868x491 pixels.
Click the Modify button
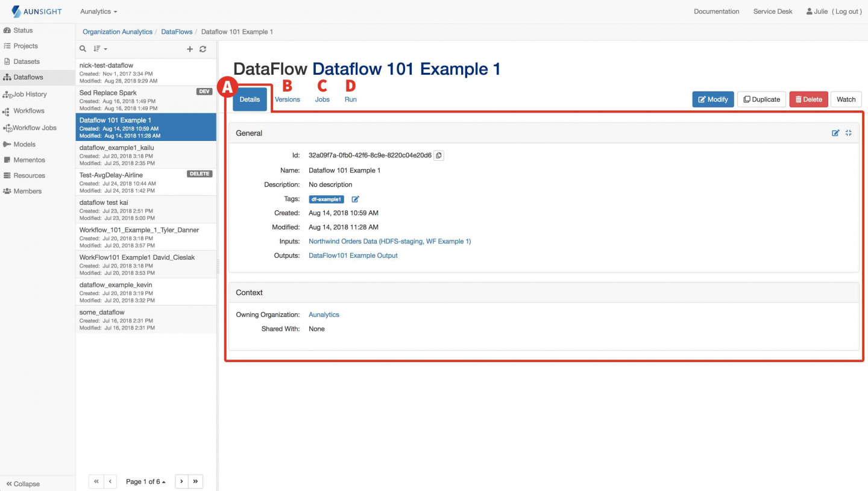point(713,99)
